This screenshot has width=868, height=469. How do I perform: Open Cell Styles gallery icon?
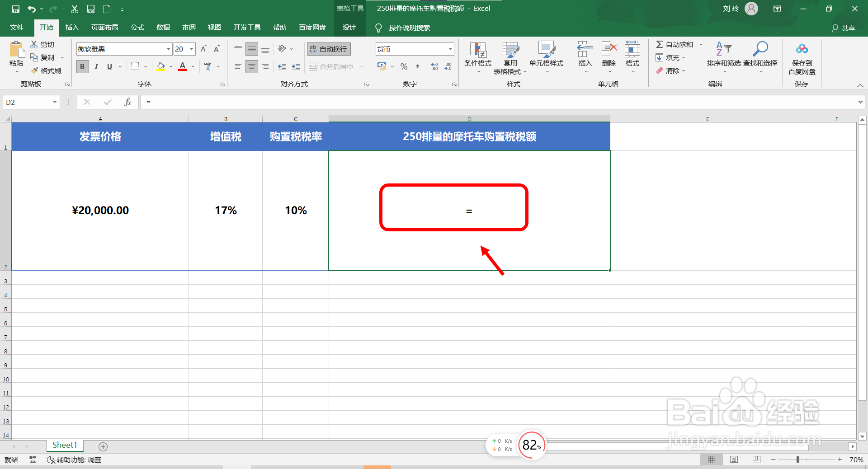(x=546, y=50)
